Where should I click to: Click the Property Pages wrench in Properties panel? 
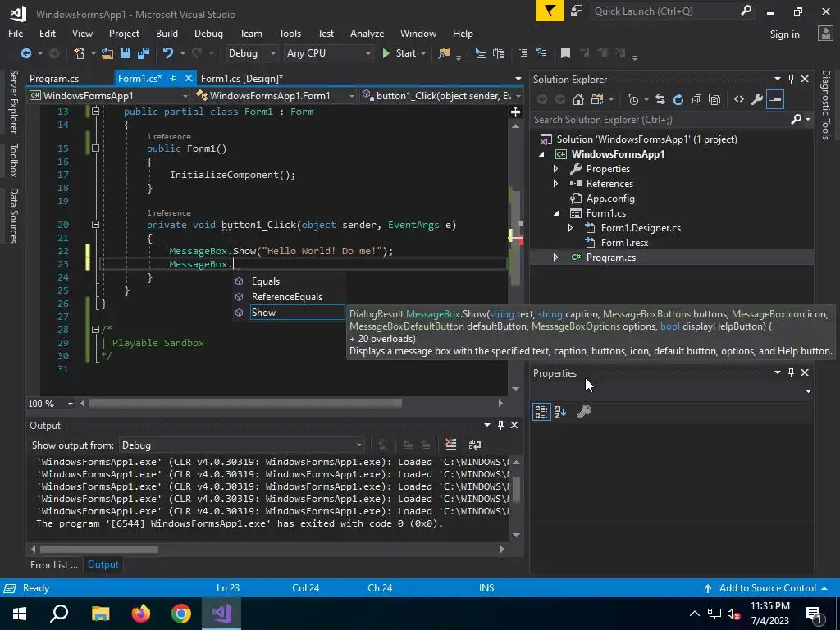583,412
